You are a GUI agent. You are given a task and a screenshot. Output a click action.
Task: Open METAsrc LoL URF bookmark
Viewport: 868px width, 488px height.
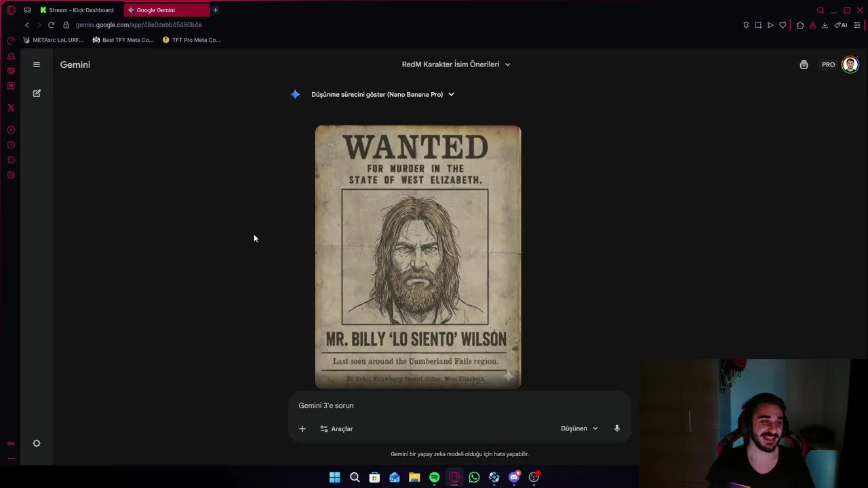click(x=53, y=40)
